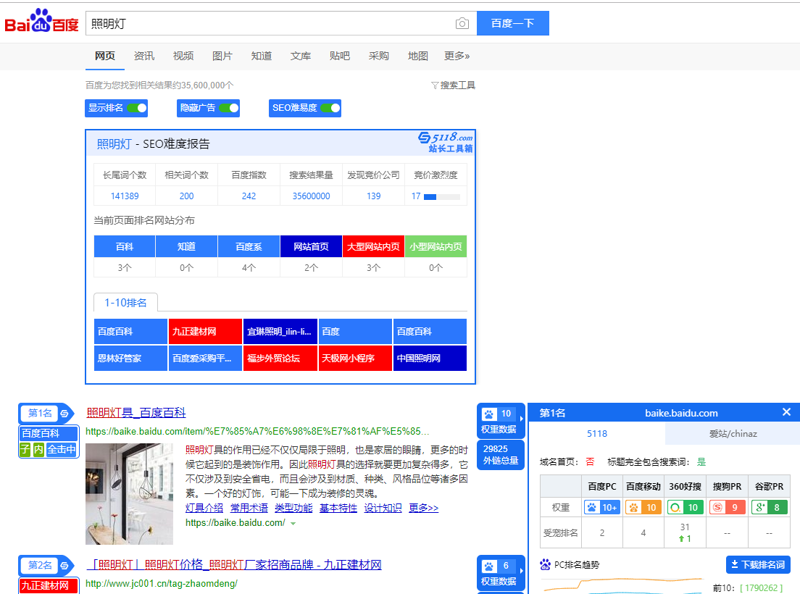Viewport: 800px width, 594px height.
Task: Switch to 爱站/chinaz tab
Action: point(733,434)
